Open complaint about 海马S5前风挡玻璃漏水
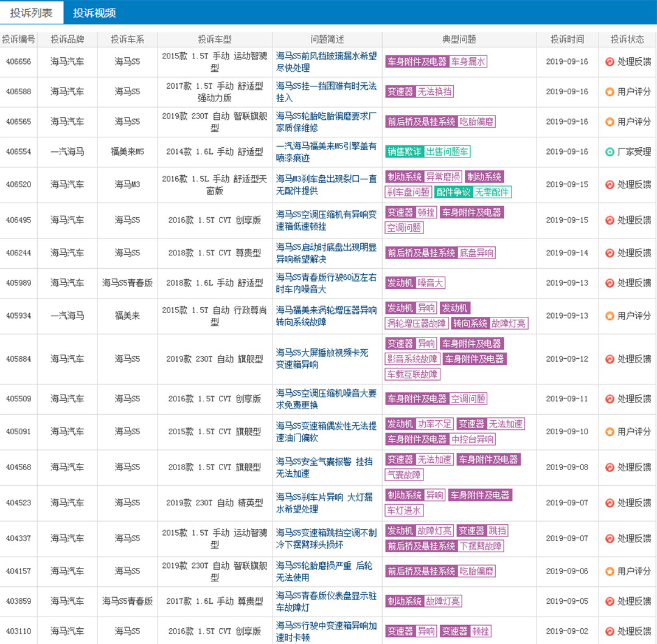 [326, 61]
